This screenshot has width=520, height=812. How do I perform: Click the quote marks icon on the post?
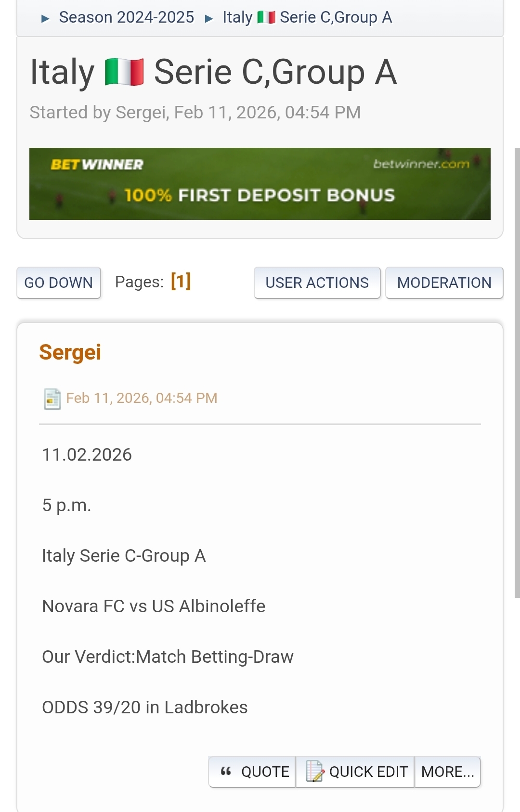pos(226,772)
